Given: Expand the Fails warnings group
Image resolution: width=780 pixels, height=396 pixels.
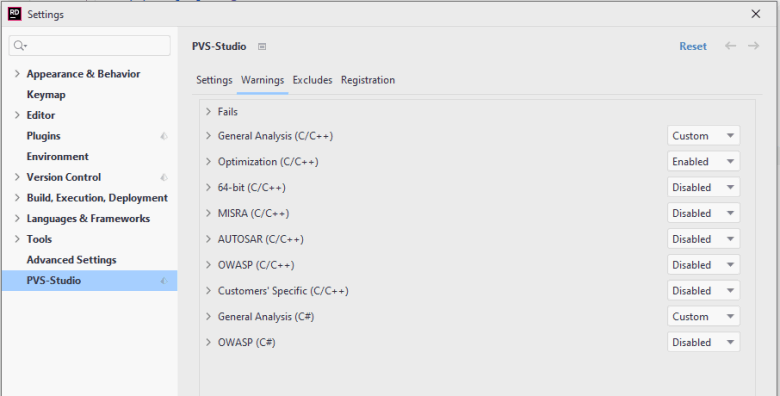Looking at the screenshot, I should (x=209, y=112).
